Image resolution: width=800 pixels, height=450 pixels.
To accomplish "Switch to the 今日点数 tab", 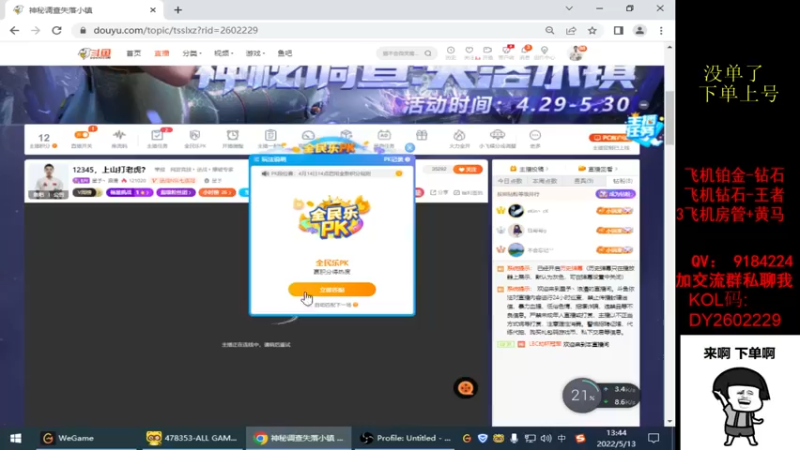I will click(x=510, y=181).
